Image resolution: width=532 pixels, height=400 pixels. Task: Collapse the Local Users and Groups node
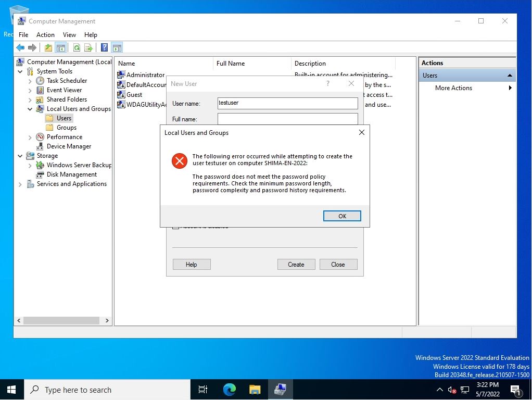click(30, 109)
